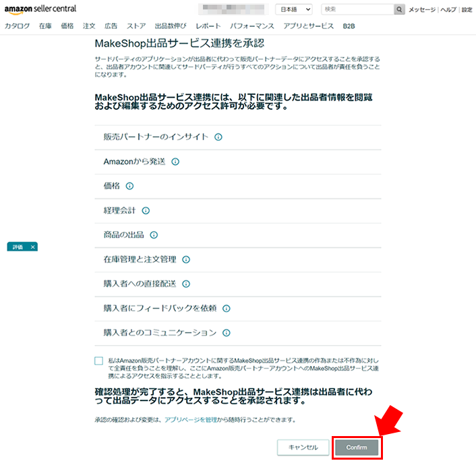Image resolution: width=476 pixels, height=461 pixels.
Task: Click the 購入者にフィードバックを依頼 permission text
Action: coord(160,309)
